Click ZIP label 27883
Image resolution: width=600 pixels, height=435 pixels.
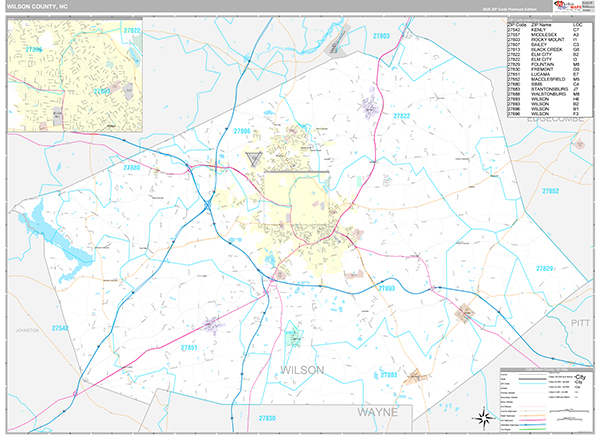pyautogui.click(x=389, y=375)
